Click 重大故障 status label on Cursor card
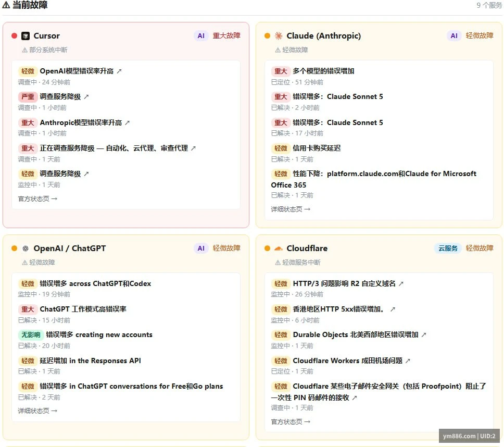The width and height of the screenshot is (504, 447). [x=226, y=36]
